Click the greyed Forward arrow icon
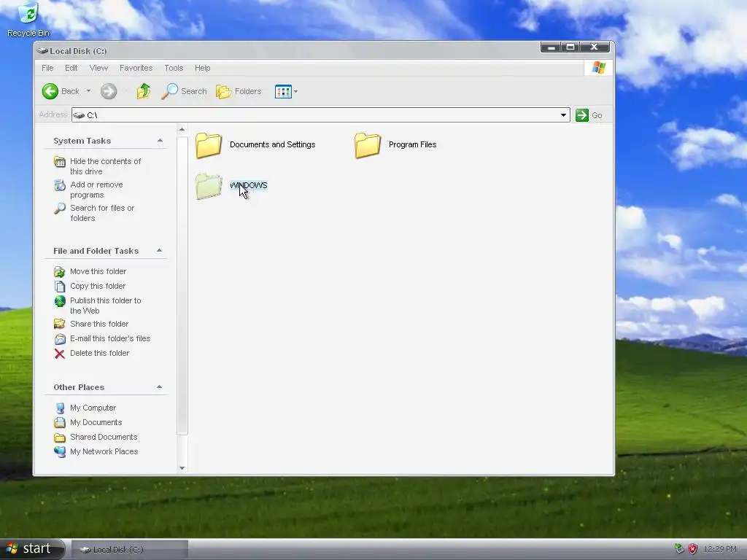Viewport: 747px width, 560px height. (109, 91)
